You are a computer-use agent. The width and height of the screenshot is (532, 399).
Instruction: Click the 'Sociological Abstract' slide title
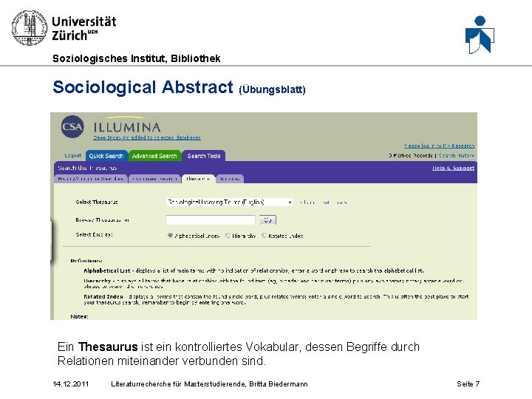click(143, 87)
